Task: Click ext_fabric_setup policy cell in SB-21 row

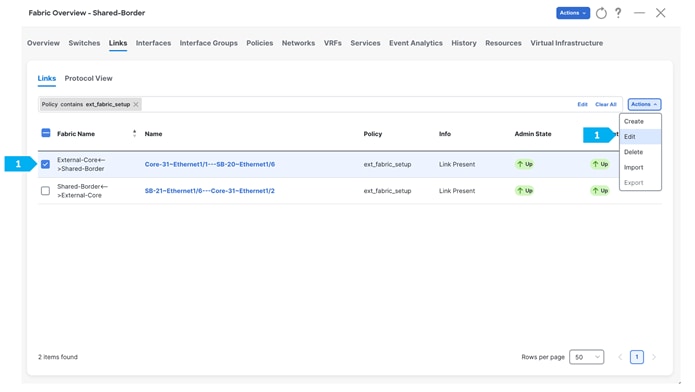Action: tap(387, 191)
